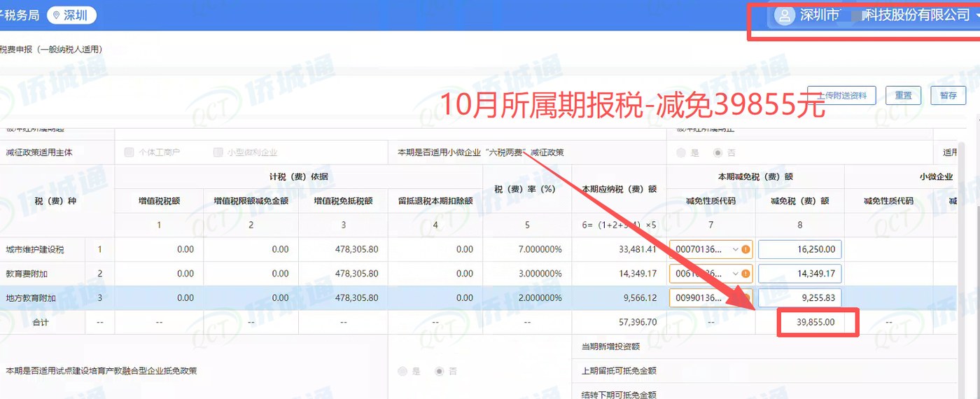This screenshot has width=980, height=399.
Task: Select 是 for the 产教融合型企业抵免政策 question
Action: point(402,371)
